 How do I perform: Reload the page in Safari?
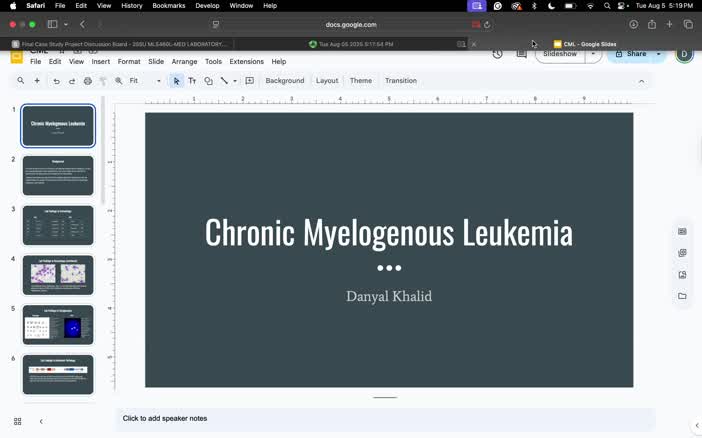(487, 25)
